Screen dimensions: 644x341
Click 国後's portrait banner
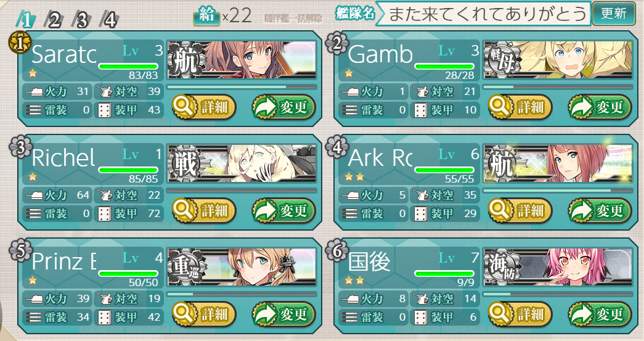point(558,267)
